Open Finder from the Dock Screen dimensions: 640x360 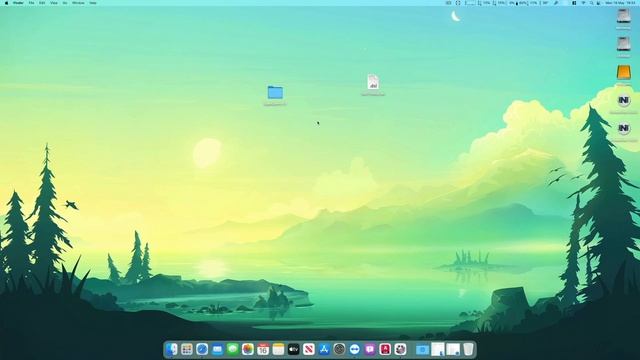171,349
